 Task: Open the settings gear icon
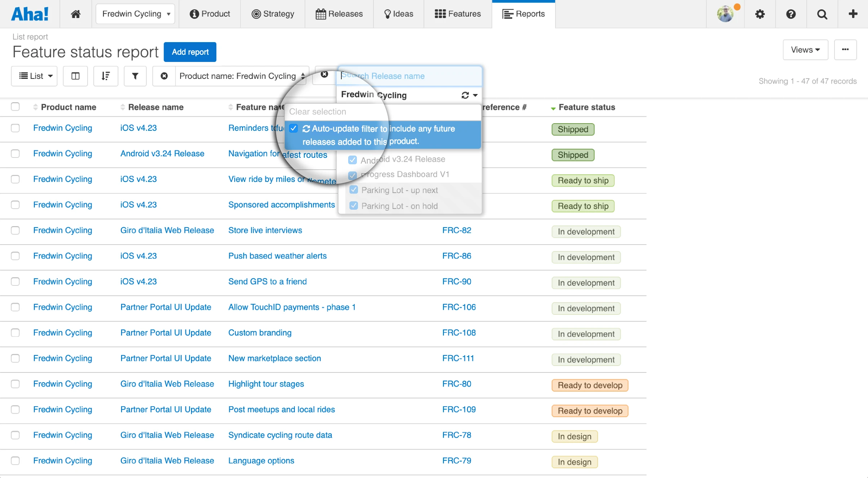[760, 14]
